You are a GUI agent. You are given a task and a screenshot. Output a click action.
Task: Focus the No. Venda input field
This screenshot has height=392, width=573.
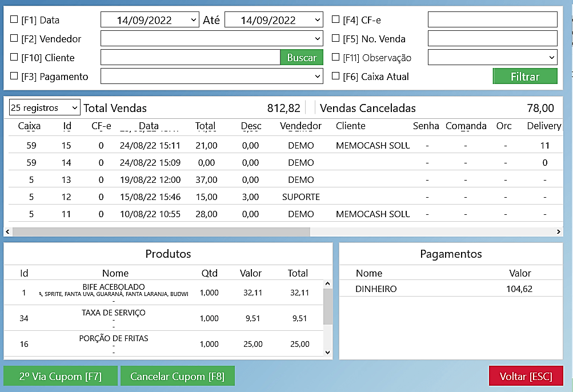point(492,39)
